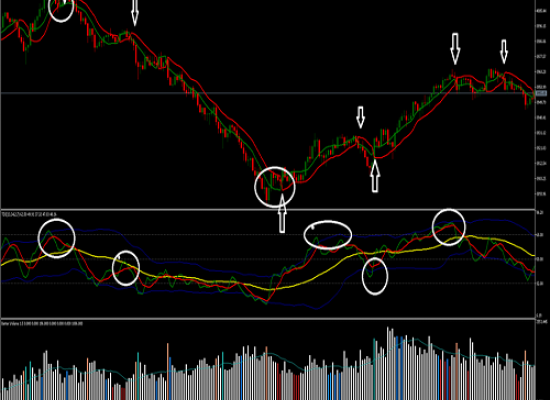Select the leftmost circle in the oscillator panel
This screenshot has width=550, height=400.
(56, 238)
